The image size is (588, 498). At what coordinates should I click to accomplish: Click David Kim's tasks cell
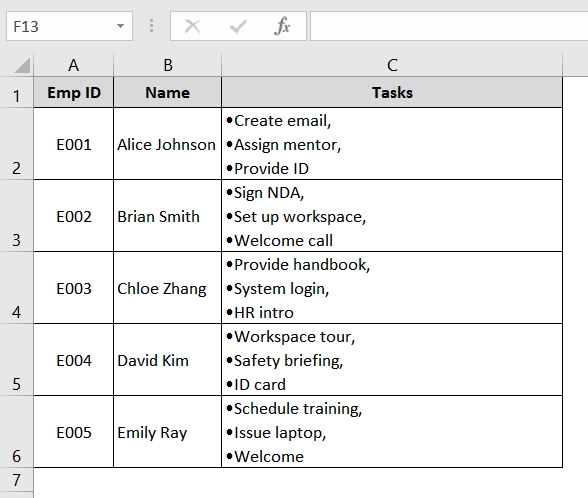tap(392, 360)
